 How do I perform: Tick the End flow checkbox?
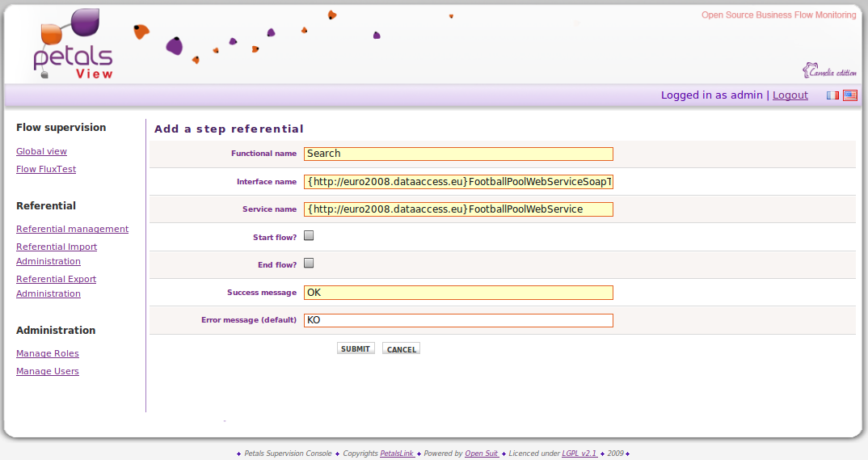pyautogui.click(x=309, y=264)
